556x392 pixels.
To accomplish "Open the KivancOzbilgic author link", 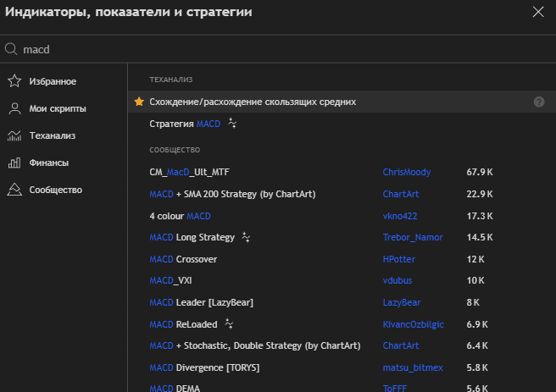I will pos(412,324).
